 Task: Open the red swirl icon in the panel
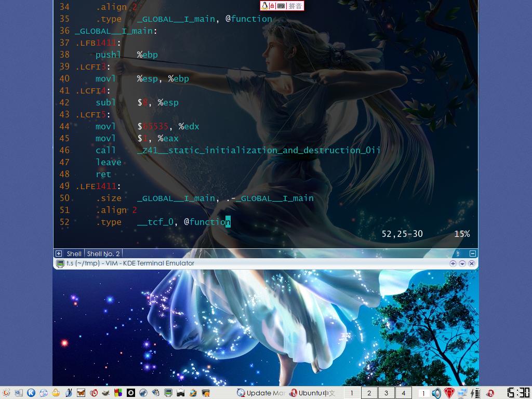(94, 393)
